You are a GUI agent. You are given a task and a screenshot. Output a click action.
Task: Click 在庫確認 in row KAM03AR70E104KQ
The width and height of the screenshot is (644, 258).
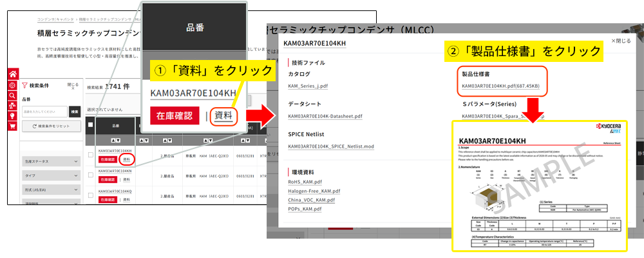coord(108,199)
